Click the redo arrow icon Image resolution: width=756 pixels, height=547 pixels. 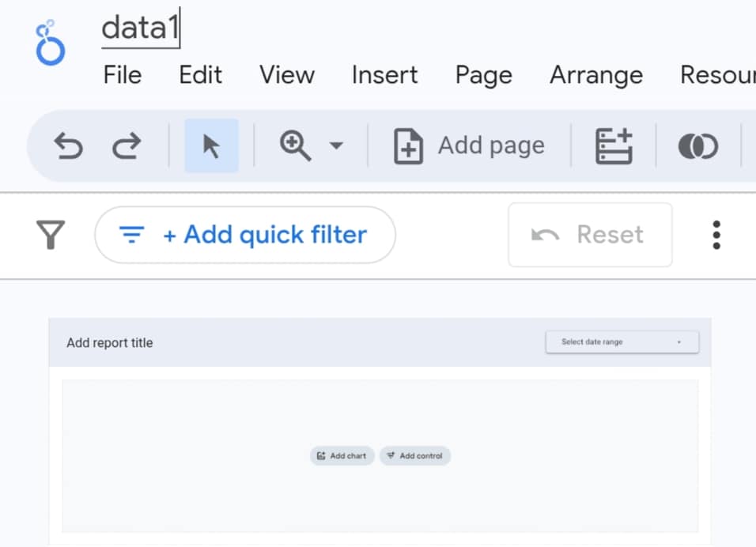pos(127,146)
